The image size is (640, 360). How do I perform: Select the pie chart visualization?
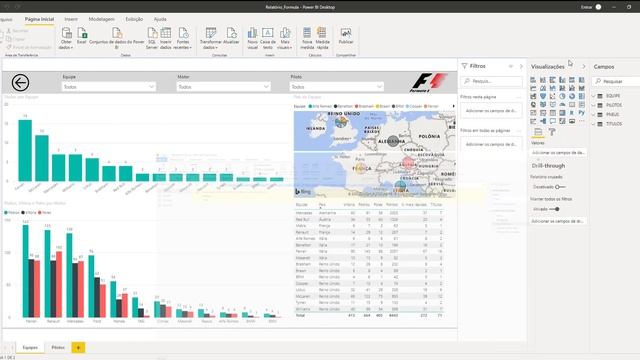(562, 96)
